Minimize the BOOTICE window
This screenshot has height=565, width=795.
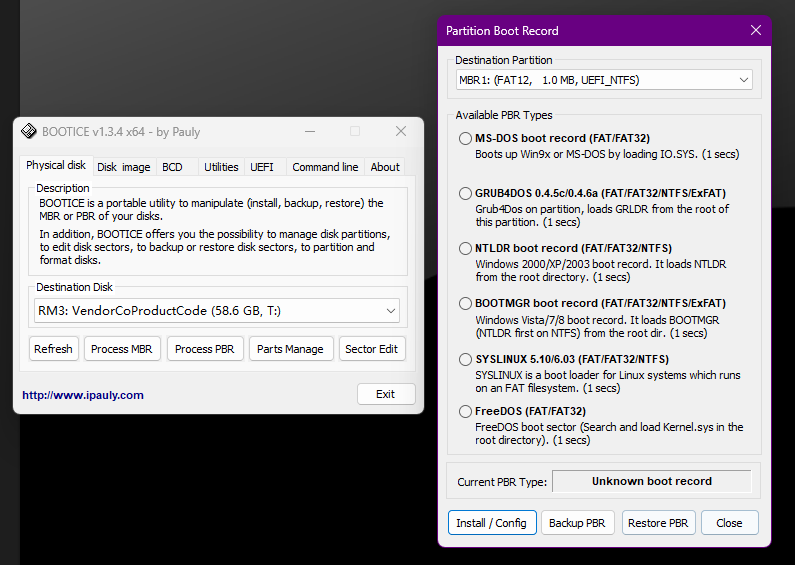pyautogui.click(x=310, y=131)
